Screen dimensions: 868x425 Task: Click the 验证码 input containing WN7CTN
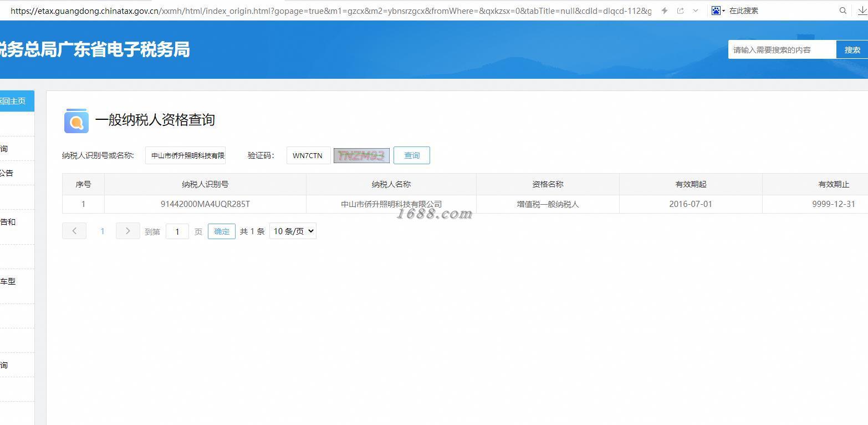(308, 155)
